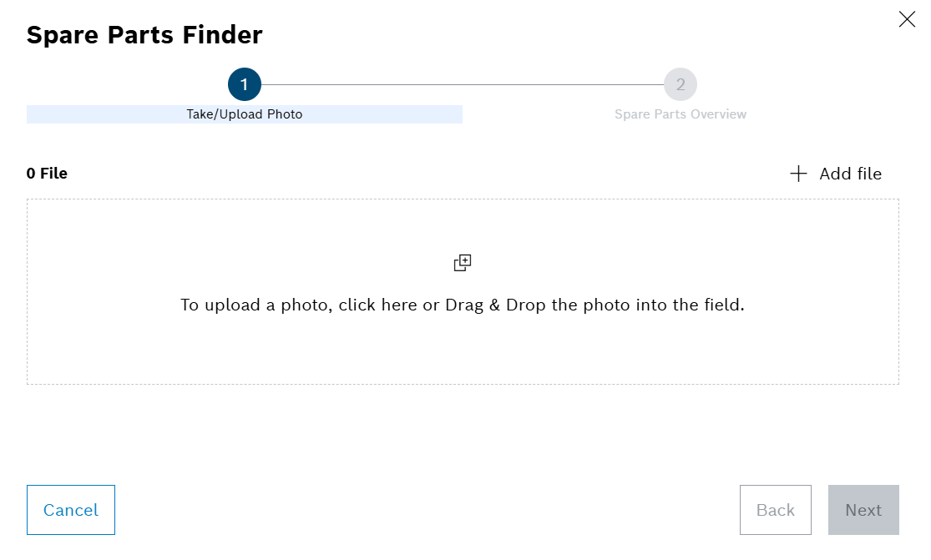The width and height of the screenshot is (931, 560).
Task: Cancel the Spare Parts Finder dialog
Action: (70, 510)
